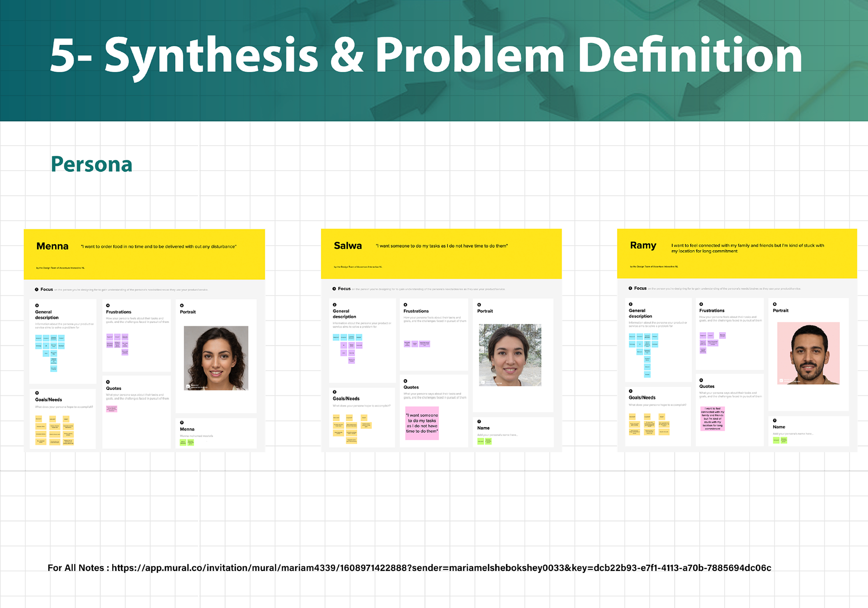Click the Persona section heading
Image resolution: width=868 pixels, height=608 pixels.
[91, 164]
